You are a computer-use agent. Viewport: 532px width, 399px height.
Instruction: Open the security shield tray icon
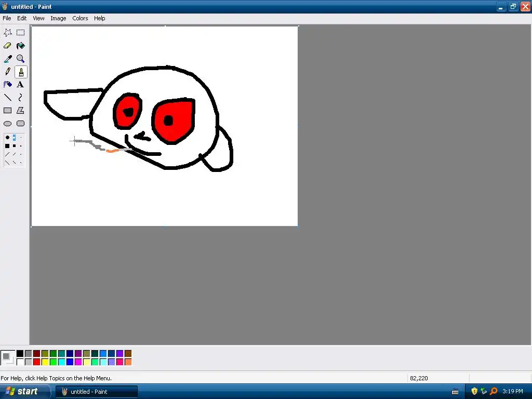pos(474,392)
